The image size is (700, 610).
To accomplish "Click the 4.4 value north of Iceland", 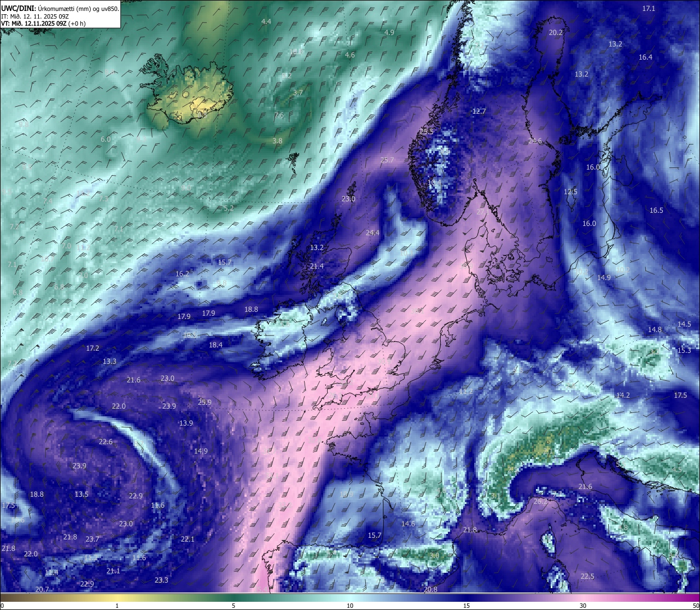I will click(266, 22).
